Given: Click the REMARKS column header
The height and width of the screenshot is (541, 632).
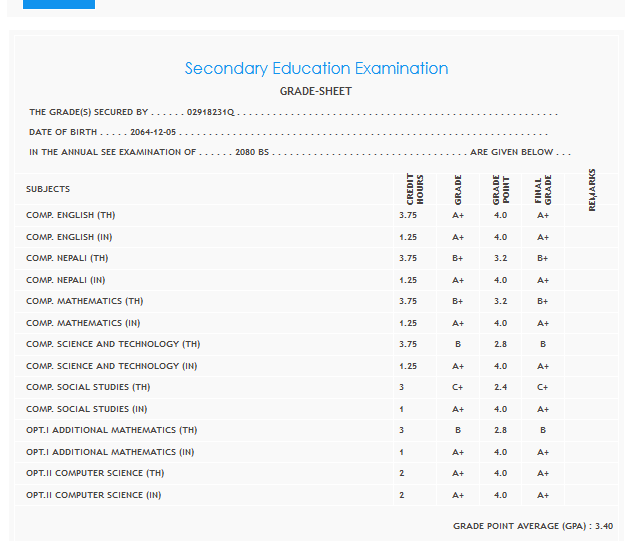Looking at the screenshot, I should [x=593, y=188].
